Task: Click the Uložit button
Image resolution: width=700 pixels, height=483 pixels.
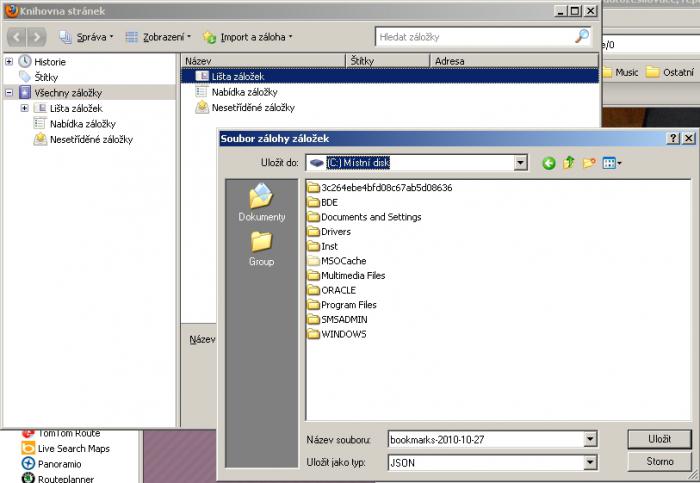Action: (x=659, y=439)
